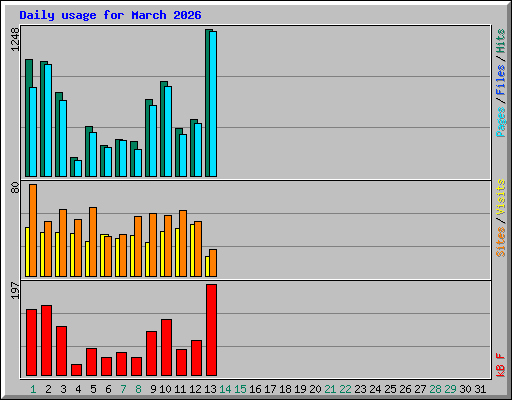512x400 pixels.
Task: Click day 16 on the x-axis
Action: (255, 389)
